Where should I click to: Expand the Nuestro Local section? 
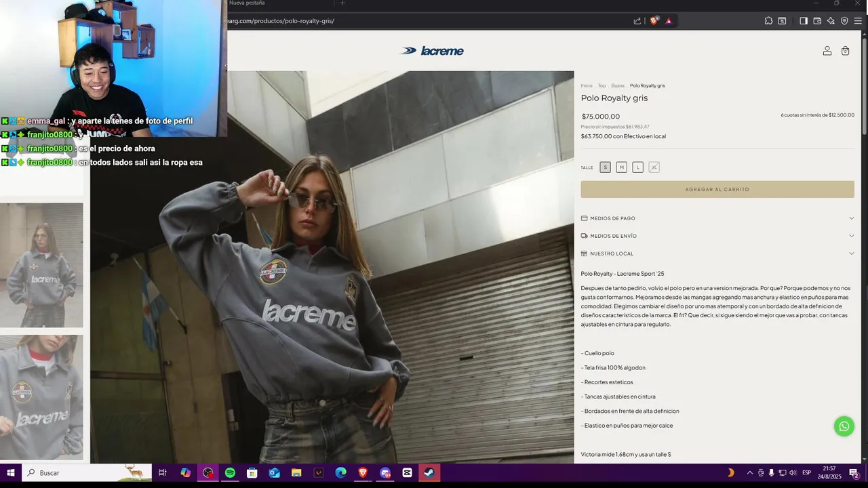(717, 253)
